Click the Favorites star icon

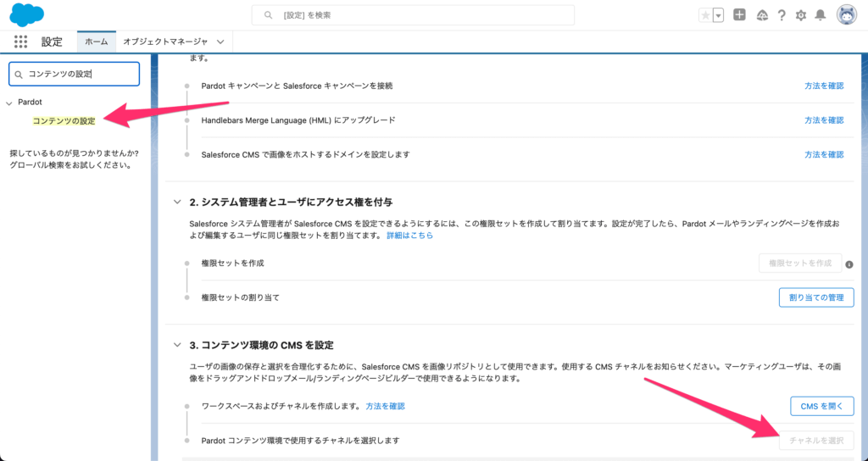tap(704, 15)
